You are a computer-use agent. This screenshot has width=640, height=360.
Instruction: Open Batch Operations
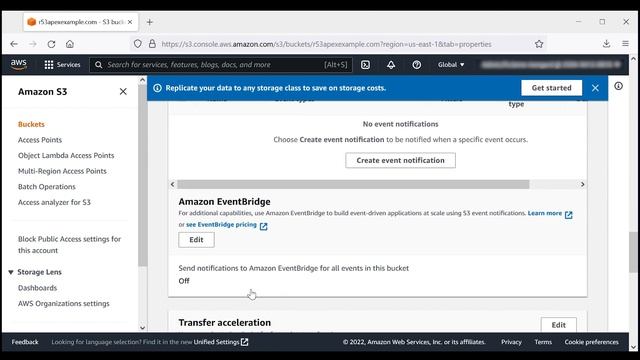pos(47,187)
